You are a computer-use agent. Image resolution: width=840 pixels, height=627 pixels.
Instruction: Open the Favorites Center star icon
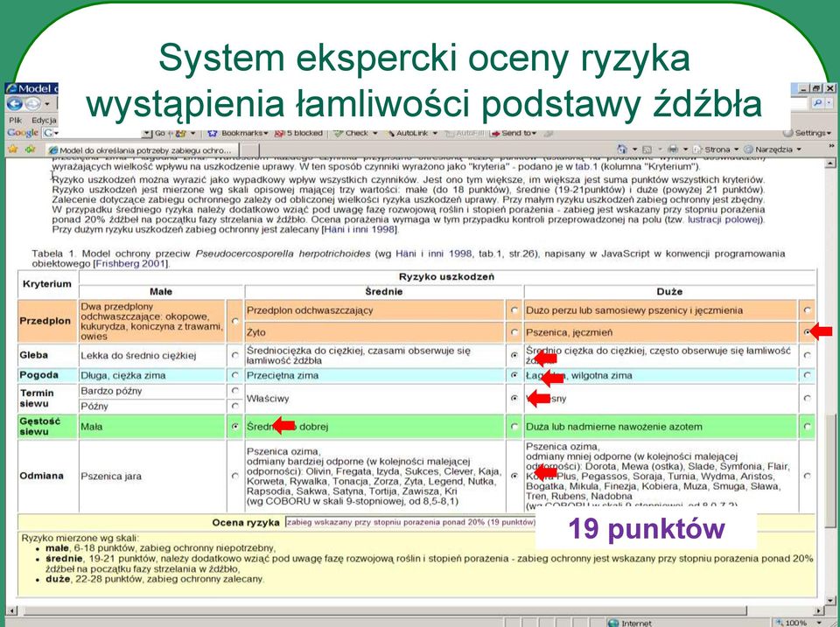(13, 149)
